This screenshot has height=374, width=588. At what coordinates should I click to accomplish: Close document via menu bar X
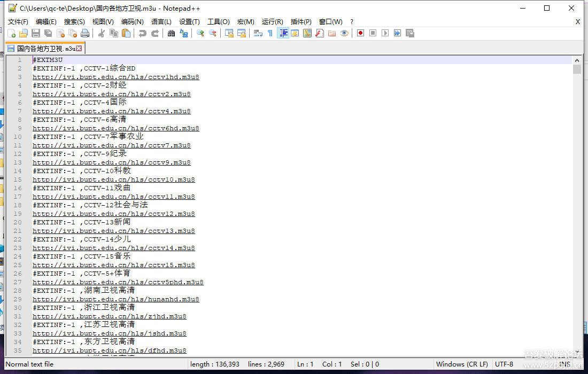578,22
